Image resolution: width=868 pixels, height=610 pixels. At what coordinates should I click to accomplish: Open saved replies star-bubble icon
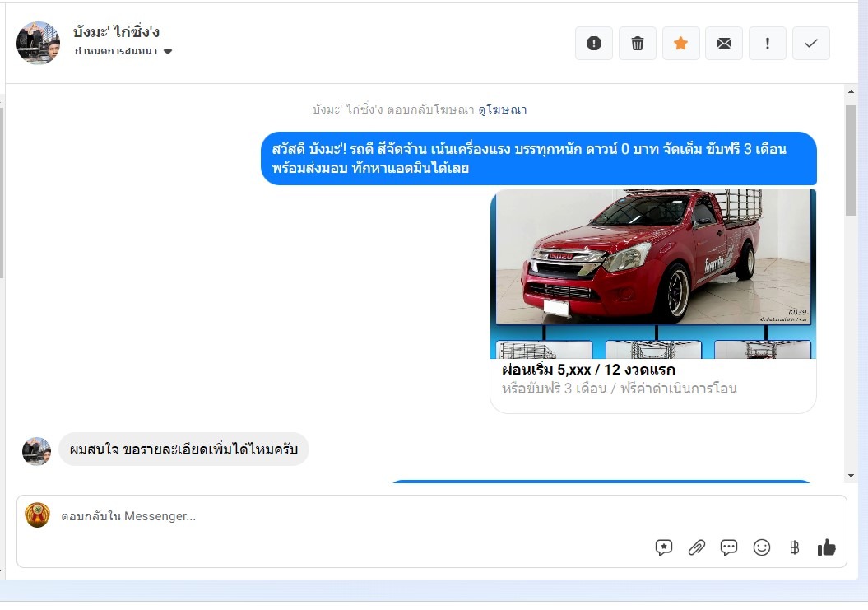(x=664, y=547)
